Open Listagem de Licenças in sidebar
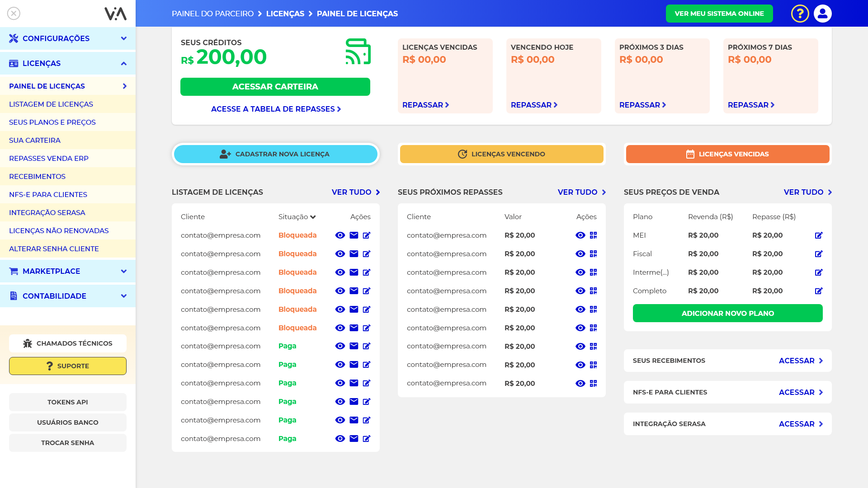 (x=68, y=104)
